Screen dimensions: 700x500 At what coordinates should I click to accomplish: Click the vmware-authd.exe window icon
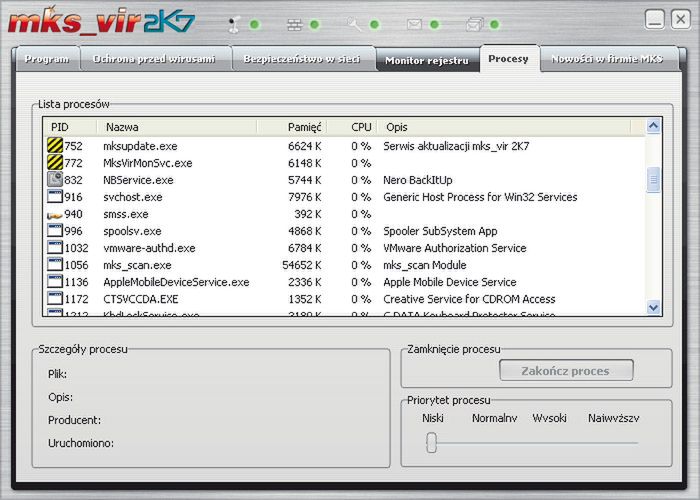pos(55,247)
